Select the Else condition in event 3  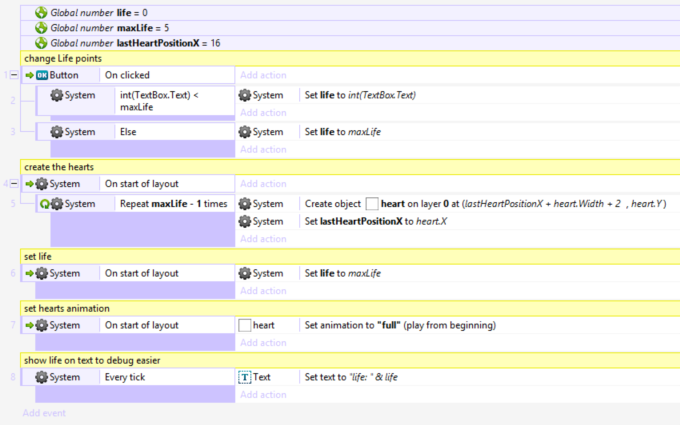tap(174, 132)
